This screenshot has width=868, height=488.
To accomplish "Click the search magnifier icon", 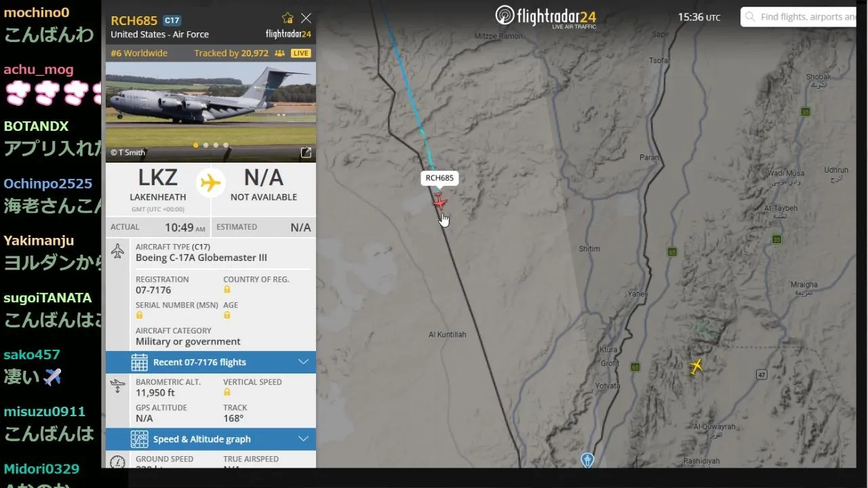I will [750, 17].
